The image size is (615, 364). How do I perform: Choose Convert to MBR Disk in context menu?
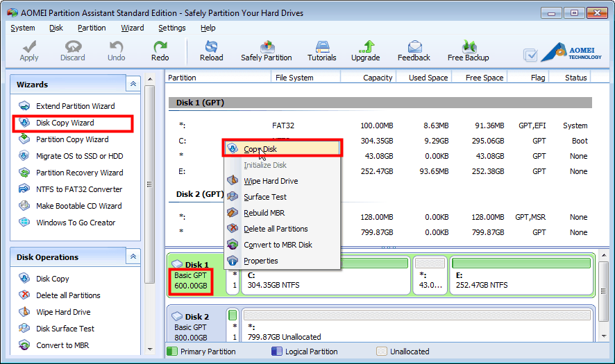282,245
